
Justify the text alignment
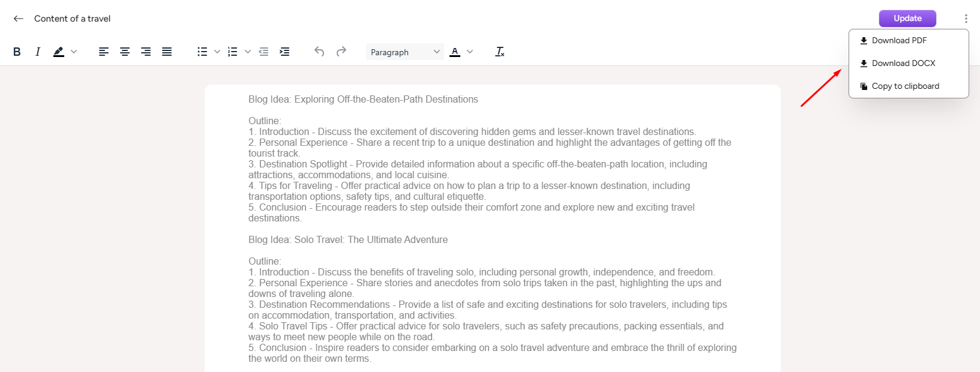coord(167,52)
